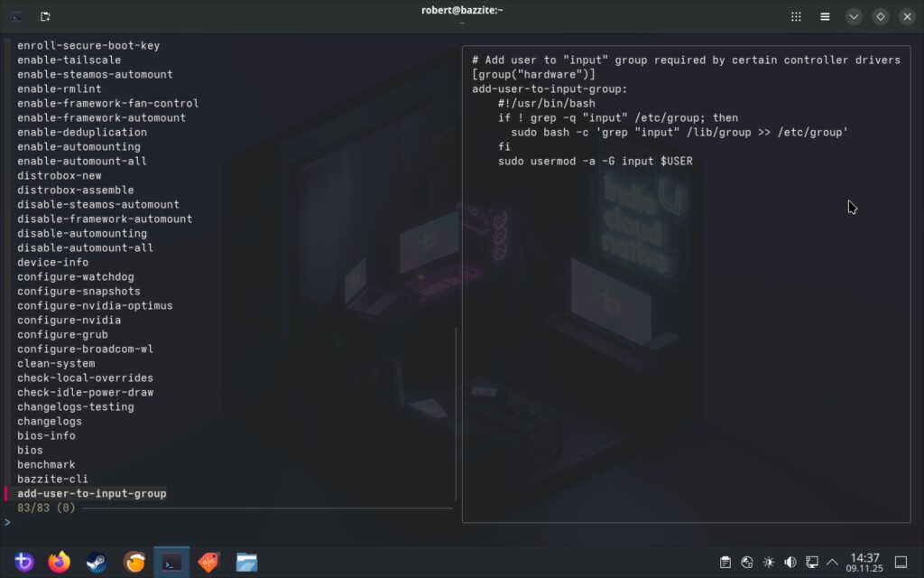This screenshot has height=578, width=924.
Task: Launch Steam from the taskbar
Action: (x=97, y=562)
